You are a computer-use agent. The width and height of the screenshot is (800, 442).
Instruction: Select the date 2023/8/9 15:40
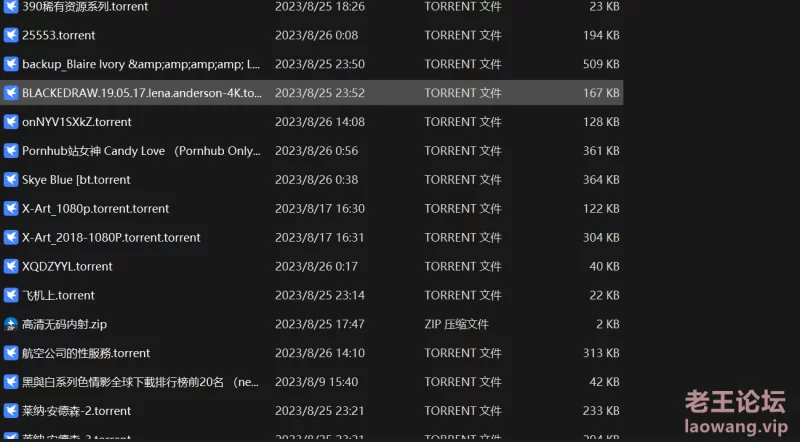[316, 382]
